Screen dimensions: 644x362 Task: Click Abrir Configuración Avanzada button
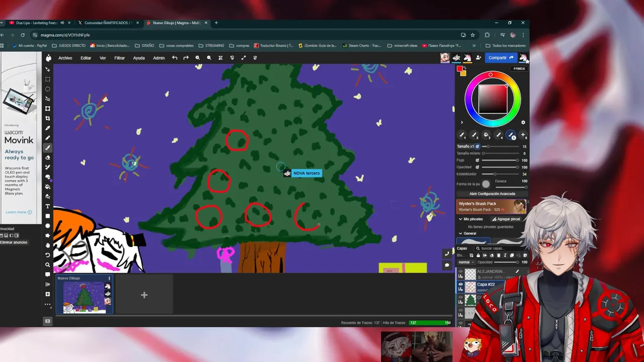pos(492,194)
